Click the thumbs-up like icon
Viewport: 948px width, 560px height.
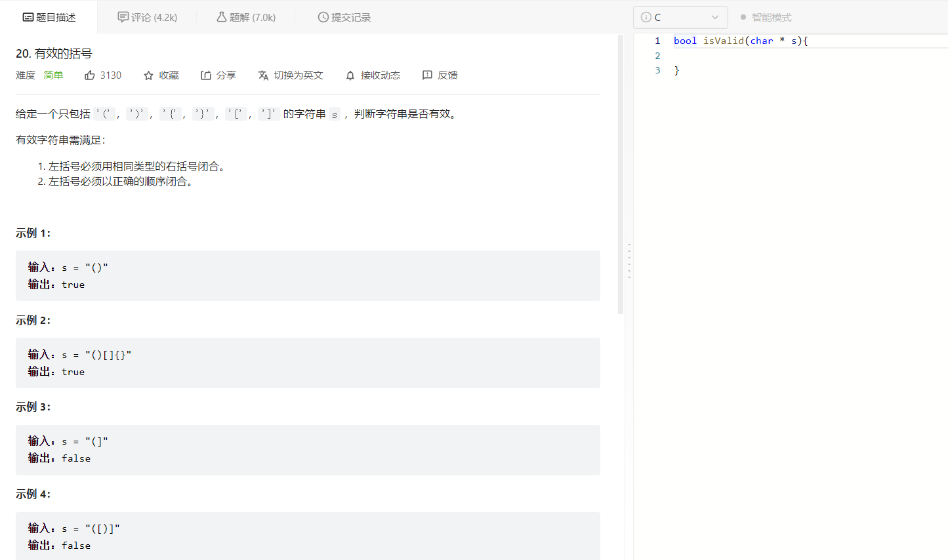pos(90,75)
